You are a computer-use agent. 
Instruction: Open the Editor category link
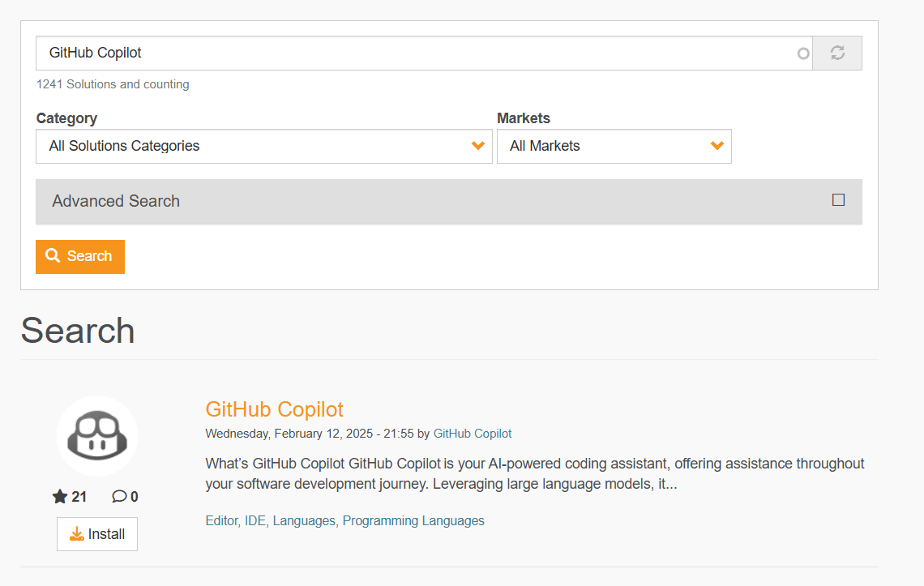click(222, 520)
